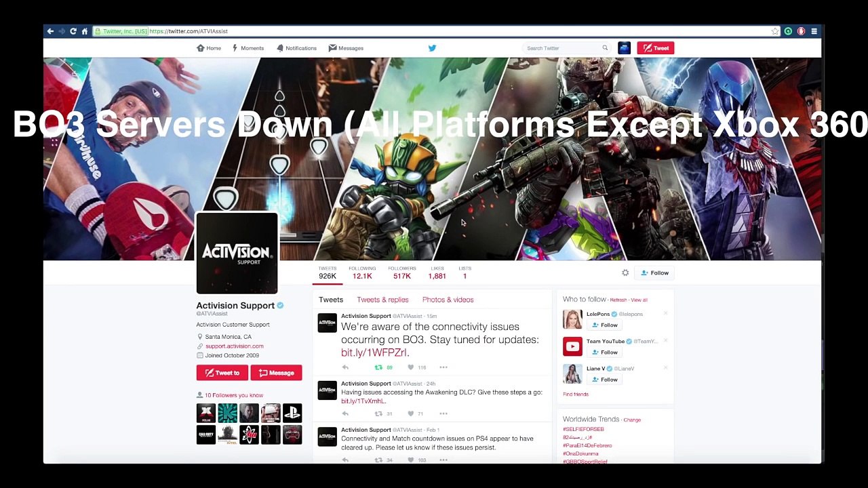Image resolution: width=868 pixels, height=488 pixels.
Task: View the Following count 12.1K
Action: [x=362, y=273]
